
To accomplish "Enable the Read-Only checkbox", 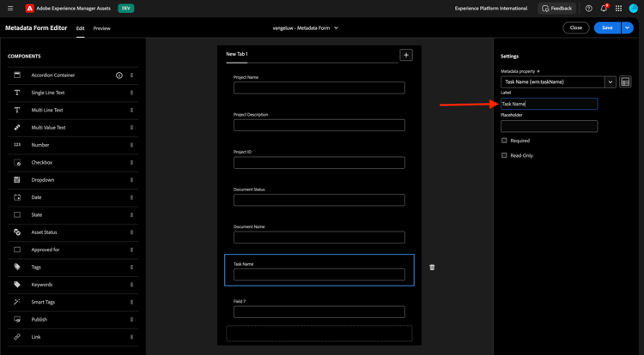I will click(504, 155).
